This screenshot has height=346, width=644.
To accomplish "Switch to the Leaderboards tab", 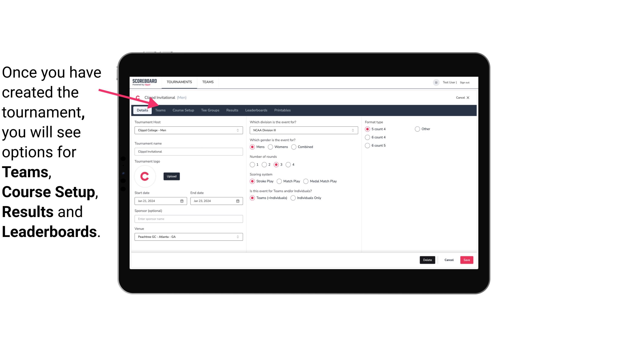I will pos(256,110).
